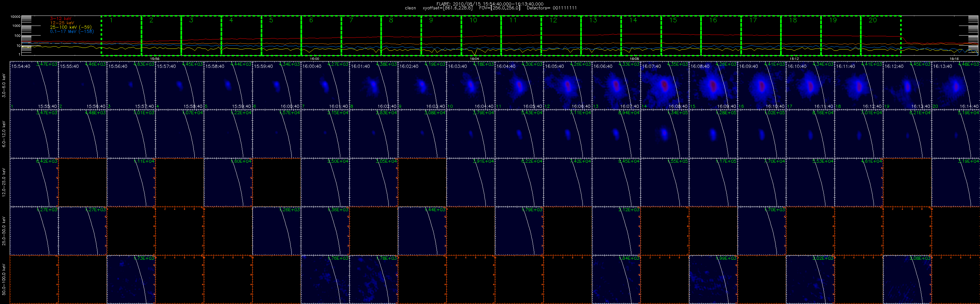
Task: Open the 50.0-100.0 keV image with peak 2.08E+03
Action: coord(907,280)
